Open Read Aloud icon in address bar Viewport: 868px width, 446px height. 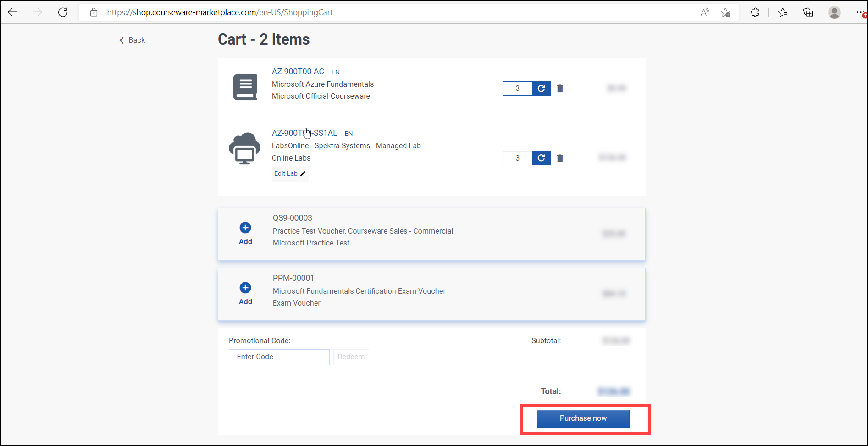(x=705, y=12)
